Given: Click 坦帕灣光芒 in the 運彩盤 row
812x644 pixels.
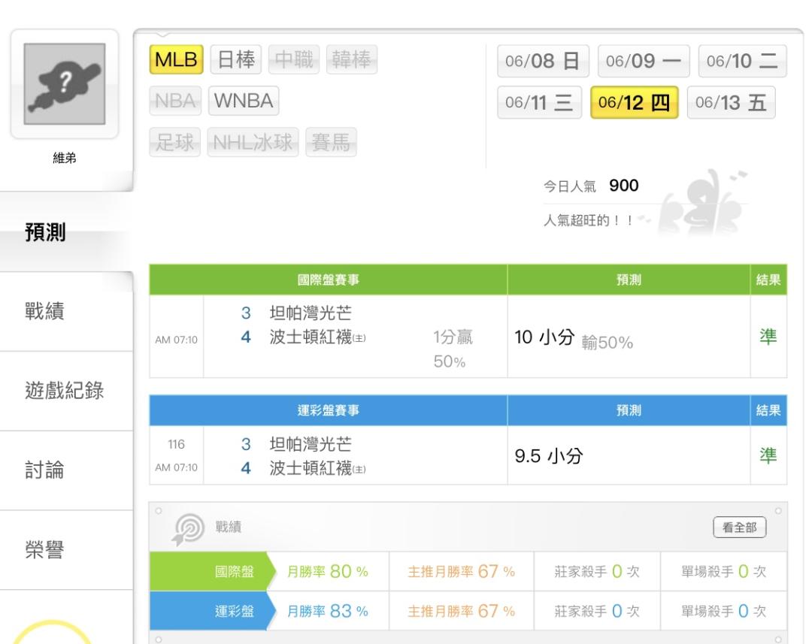Looking at the screenshot, I should 311,443.
